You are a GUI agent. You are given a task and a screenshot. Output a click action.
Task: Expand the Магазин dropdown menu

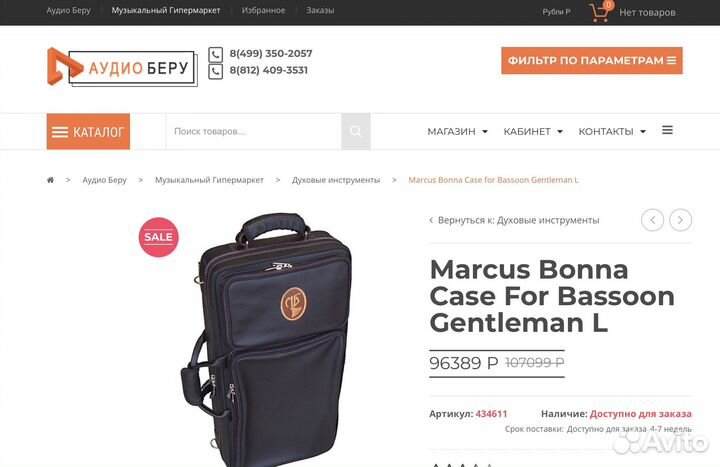click(457, 132)
